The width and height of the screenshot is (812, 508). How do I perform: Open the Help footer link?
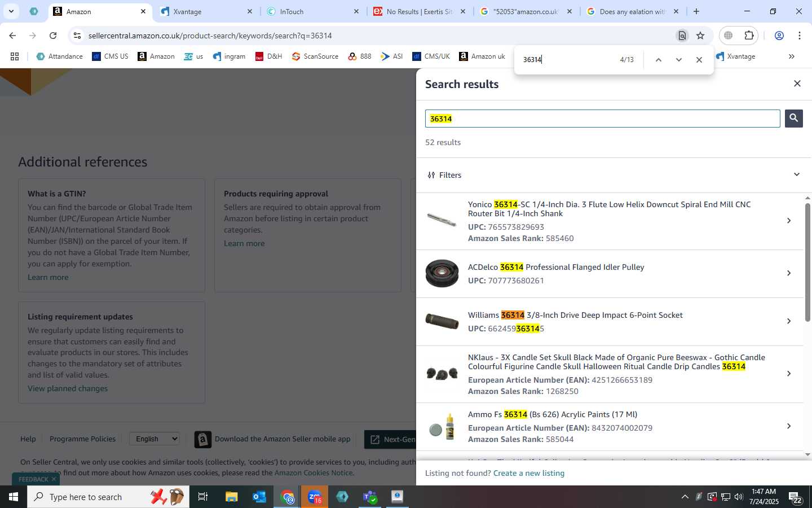click(28, 439)
